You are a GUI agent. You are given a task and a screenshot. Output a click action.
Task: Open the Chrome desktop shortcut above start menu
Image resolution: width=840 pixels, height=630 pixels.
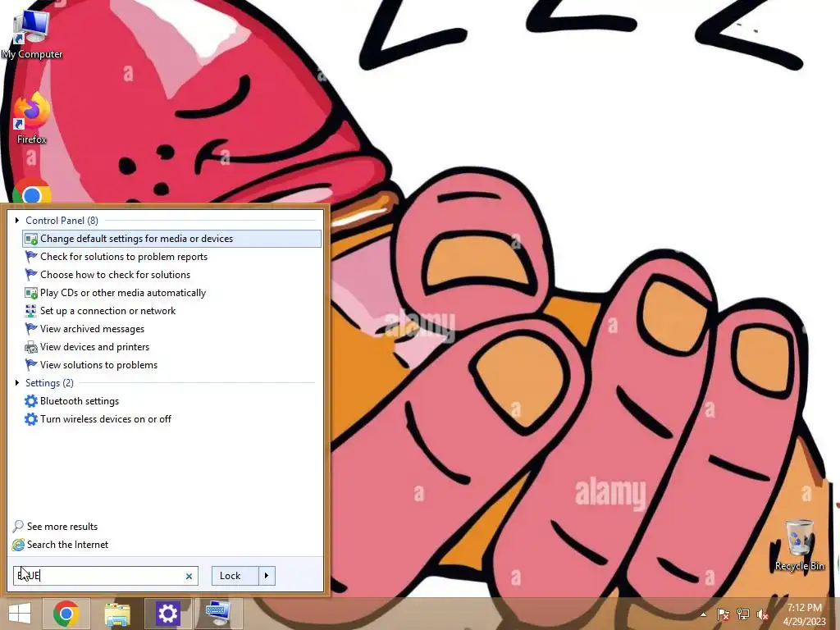[32, 192]
